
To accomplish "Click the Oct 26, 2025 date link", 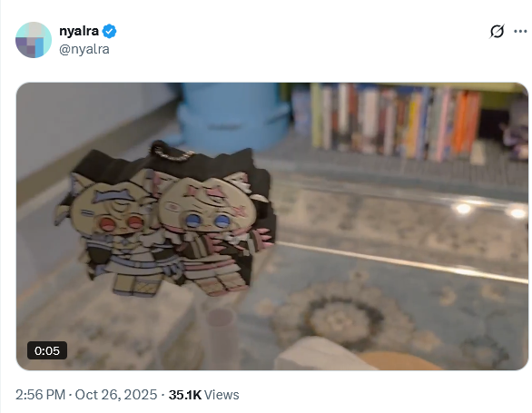I will tap(116, 395).
